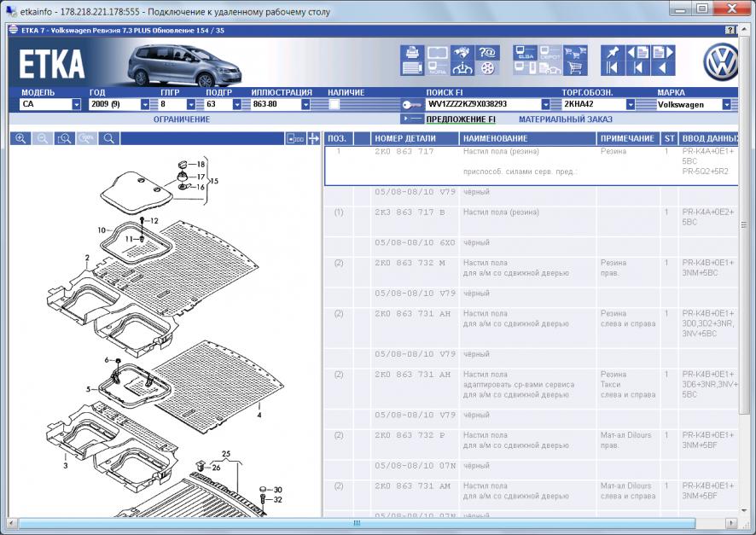This screenshot has width=756, height=535.
Task: Click callout number 15 in illustration
Action: pyautogui.click(x=214, y=181)
